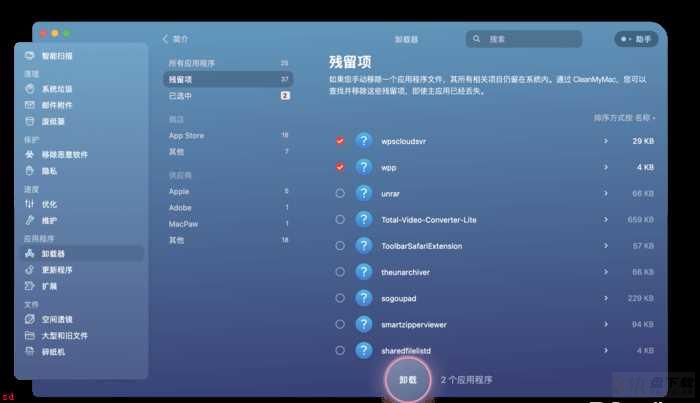The height and width of the screenshot is (403, 700).
Task: Select 残留项 Leftovers filter
Action: [228, 79]
